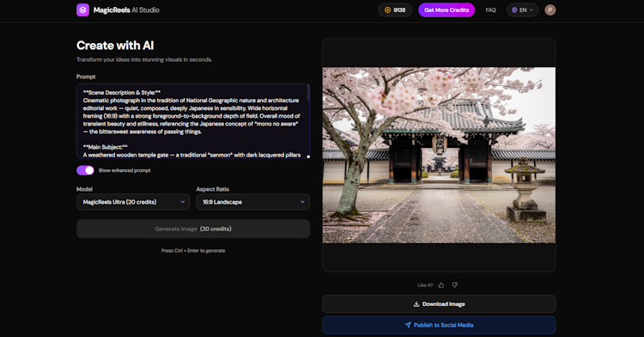This screenshot has width=644, height=337.
Task: Click the Create with AI heading
Action: (x=115, y=46)
